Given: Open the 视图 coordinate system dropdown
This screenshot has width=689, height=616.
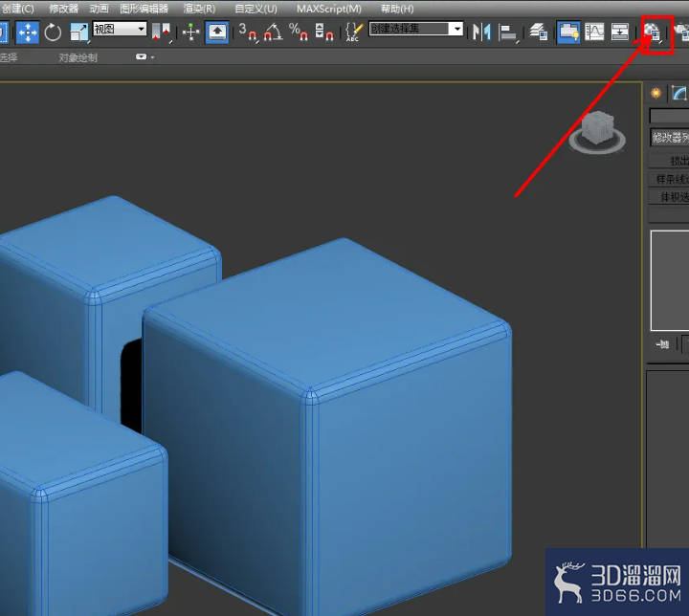Looking at the screenshot, I should [120, 29].
